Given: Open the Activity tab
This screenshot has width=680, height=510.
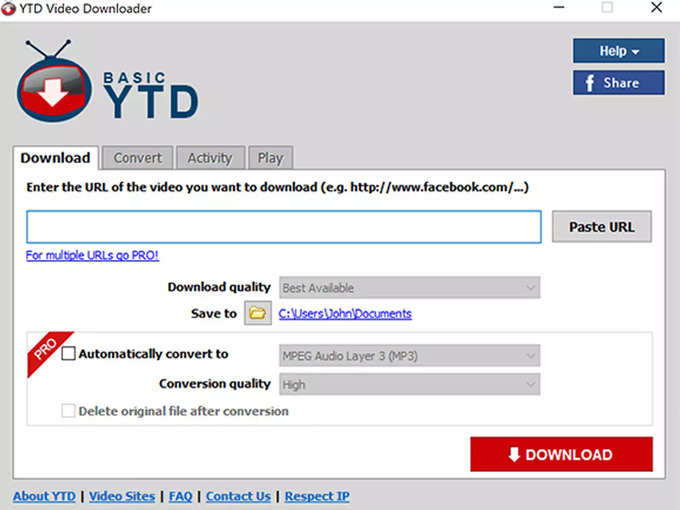Looking at the screenshot, I should click(x=210, y=158).
